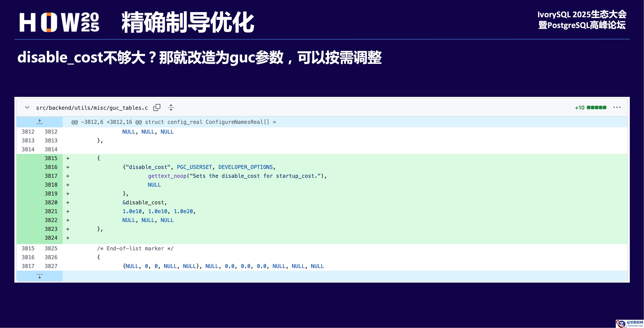This screenshot has height=328, width=644.
Task: Click the +10 additions count
Action: coord(580,108)
